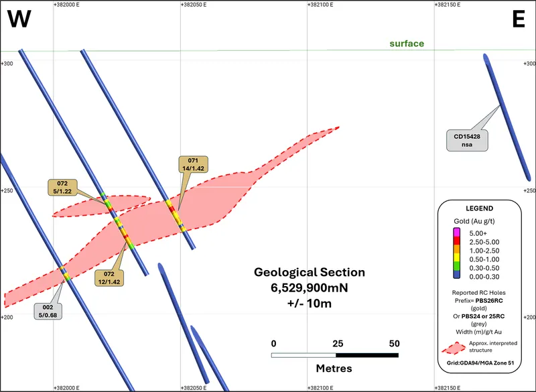Click the "1.00-2.50" grade range label
536x392 pixels.
click(x=484, y=251)
